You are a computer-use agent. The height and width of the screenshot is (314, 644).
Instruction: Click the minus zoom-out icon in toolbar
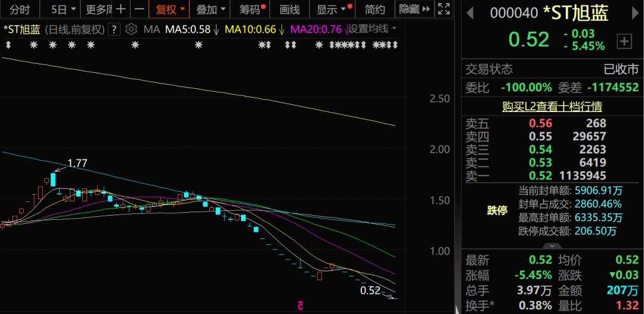coord(140,9)
